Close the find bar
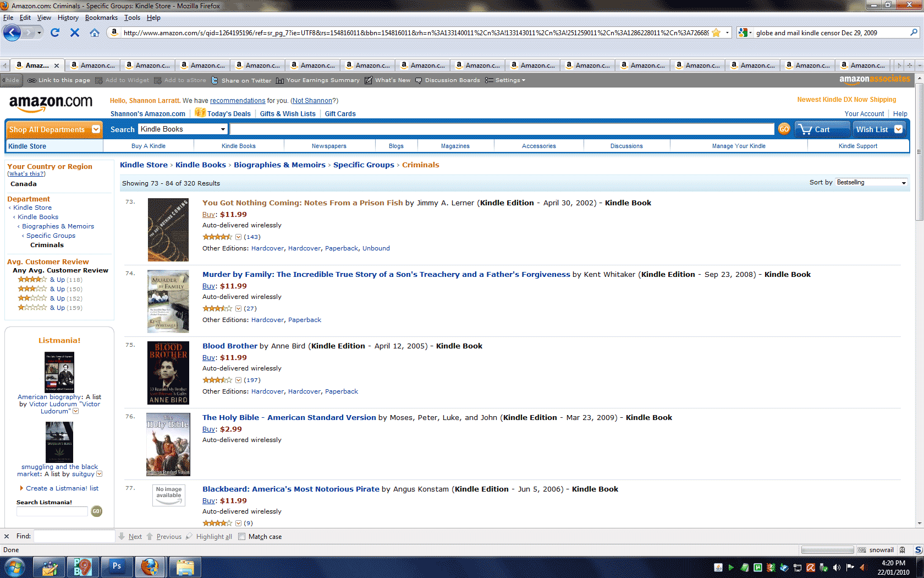 click(x=7, y=536)
